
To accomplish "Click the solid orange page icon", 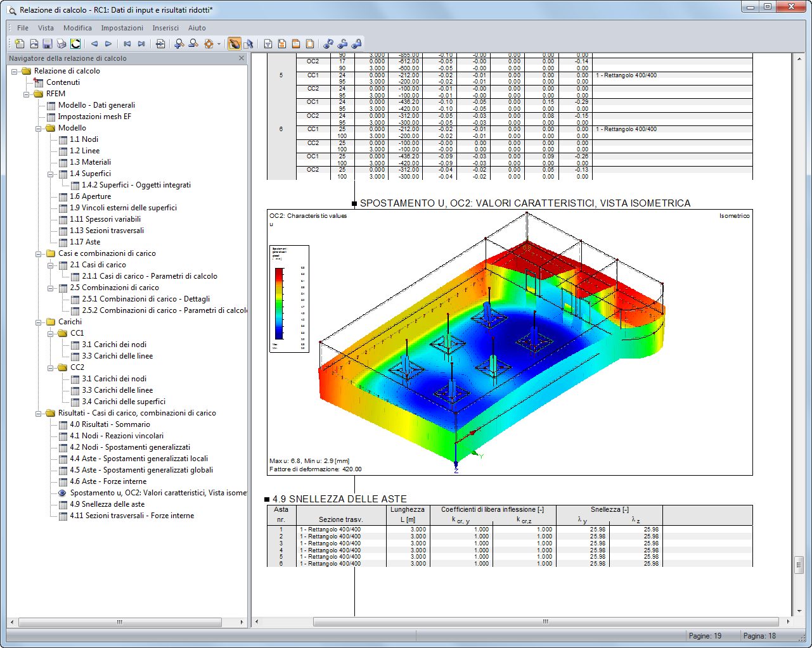I will [x=296, y=44].
